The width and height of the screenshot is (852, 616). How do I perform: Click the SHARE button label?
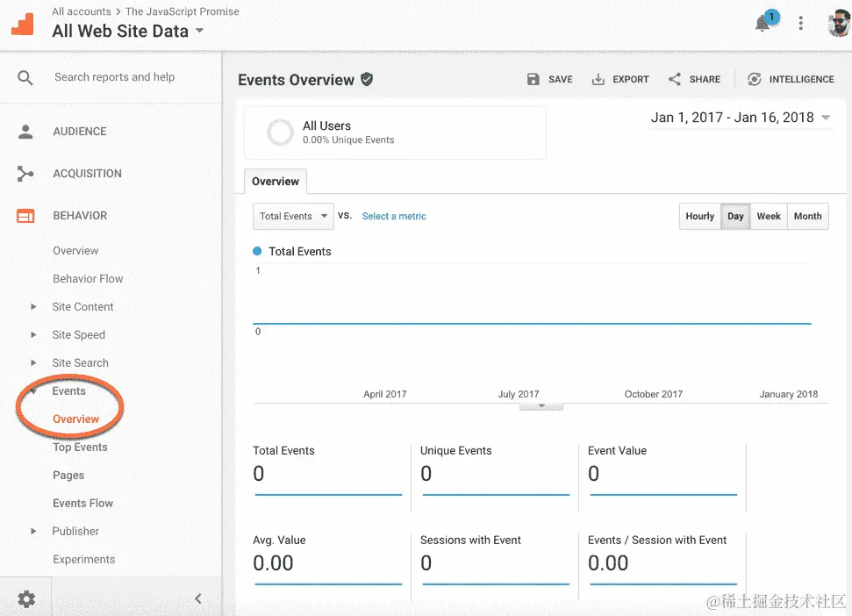pyautogui.click(x=705, y=79)
